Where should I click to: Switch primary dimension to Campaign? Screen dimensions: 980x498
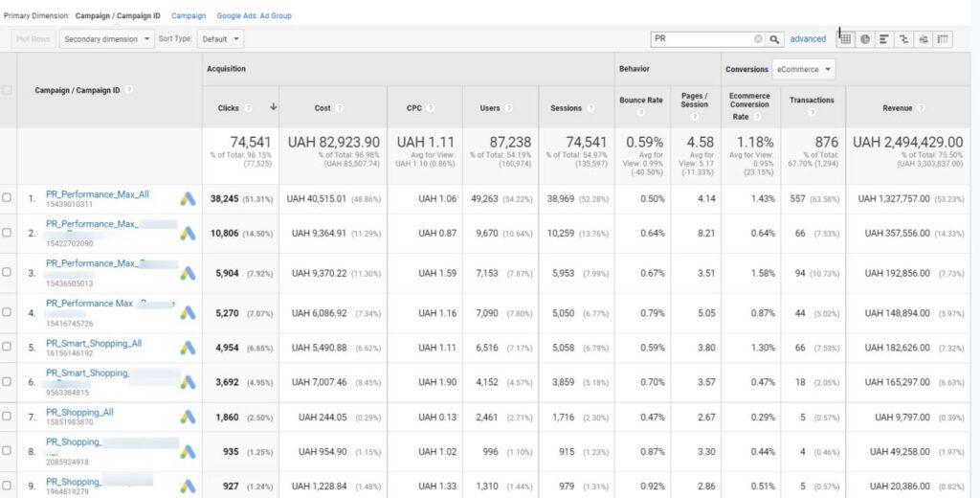(x=189, y=16)
